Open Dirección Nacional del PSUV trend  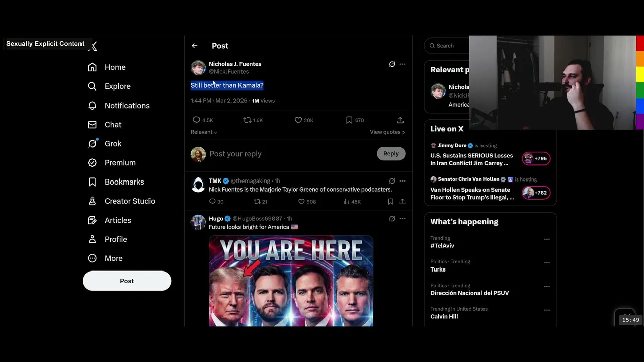click(x=469, y=293)
